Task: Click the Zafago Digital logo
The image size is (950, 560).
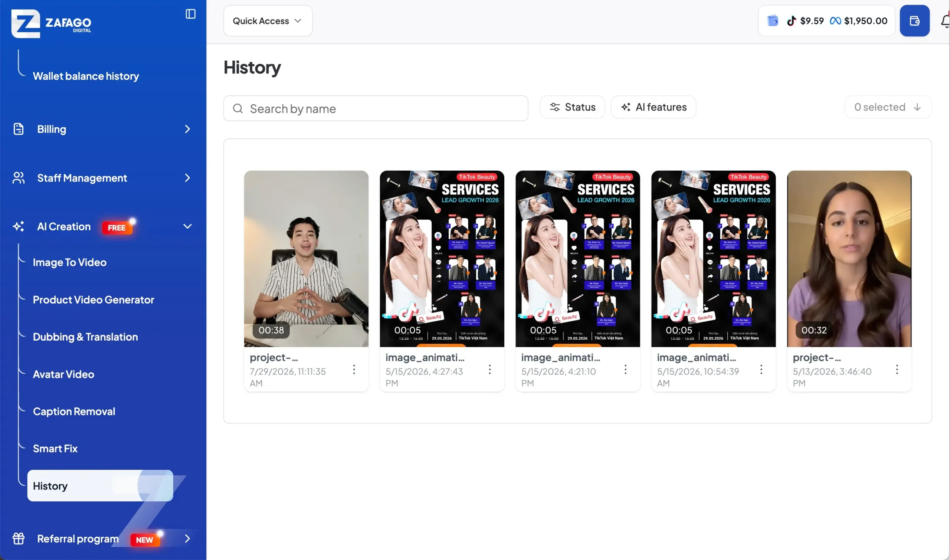Action: [x=51, y=23]
